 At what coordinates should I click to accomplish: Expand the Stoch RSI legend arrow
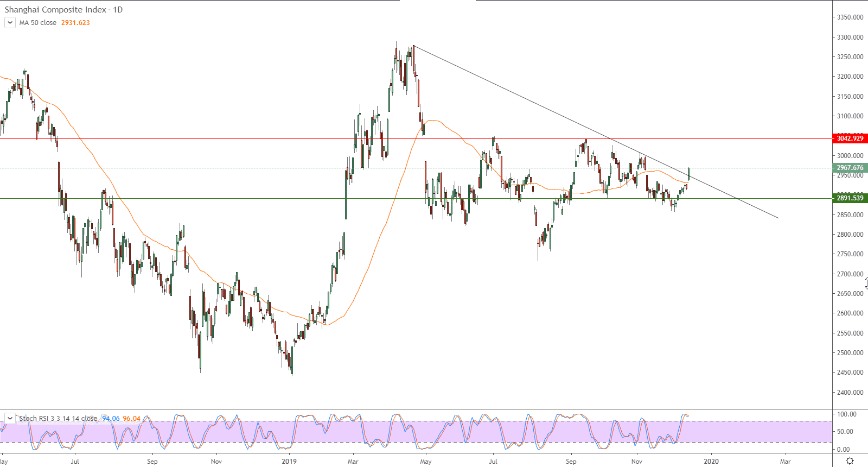(10, 419)
